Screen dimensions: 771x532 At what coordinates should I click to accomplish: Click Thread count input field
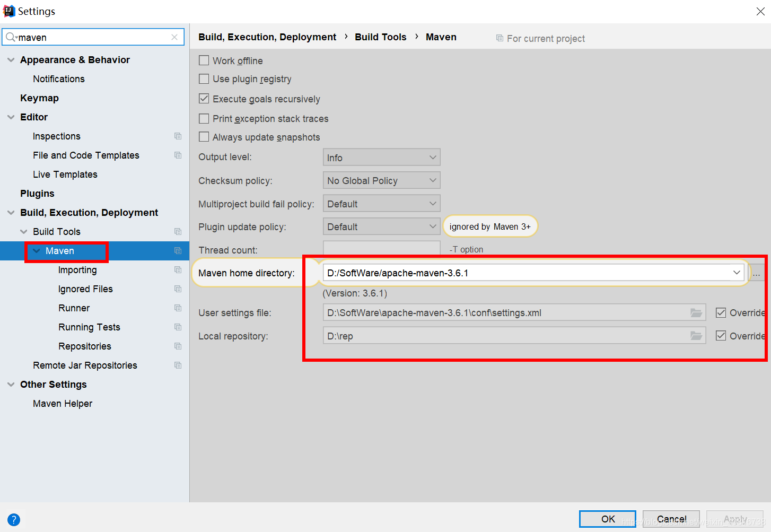click(x=382, y=248)
